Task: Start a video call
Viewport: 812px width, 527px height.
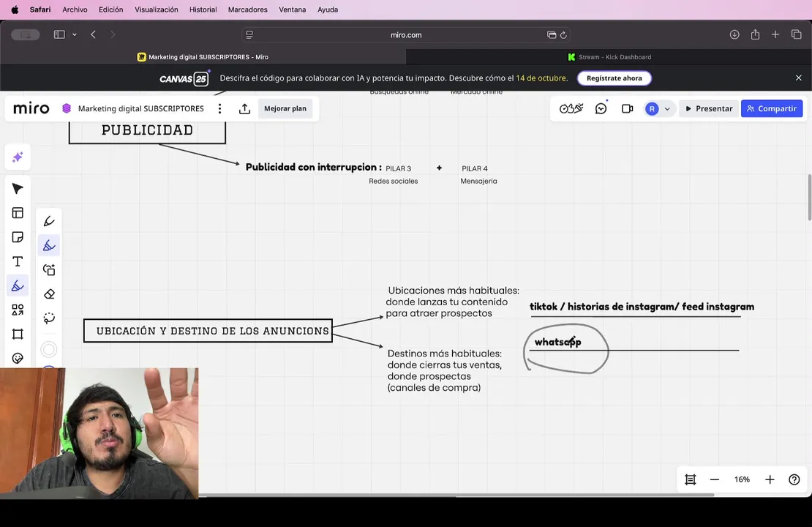Action: 627,108
